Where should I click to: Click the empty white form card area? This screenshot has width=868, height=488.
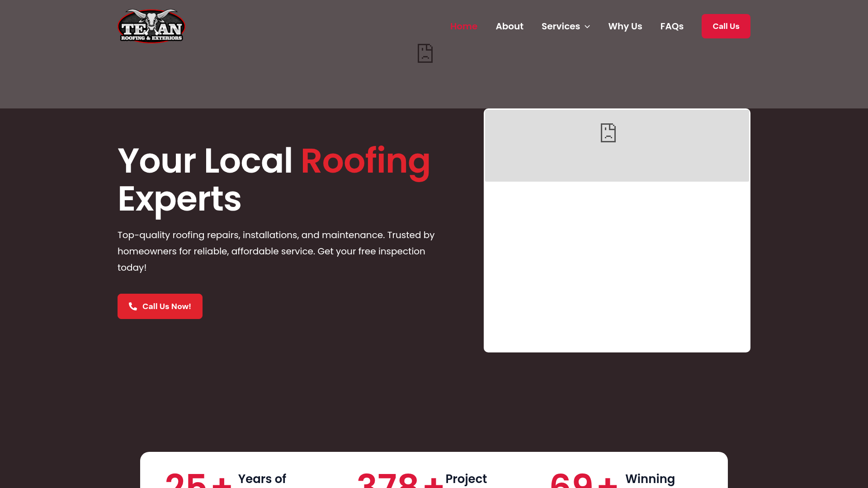coord(617,267)
